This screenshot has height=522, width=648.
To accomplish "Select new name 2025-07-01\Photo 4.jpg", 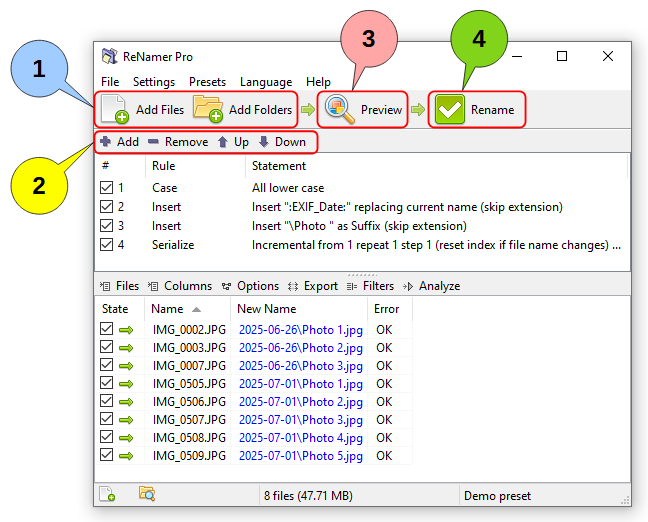I will click(x=301, y=438).
